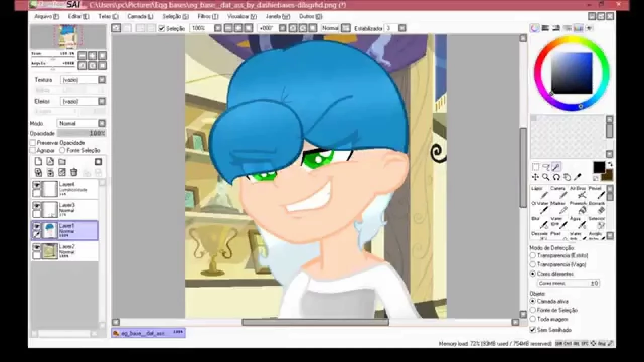Enable the Agrupar checkbox
This screenshot has width=644, height=362.
coord(33,150)
